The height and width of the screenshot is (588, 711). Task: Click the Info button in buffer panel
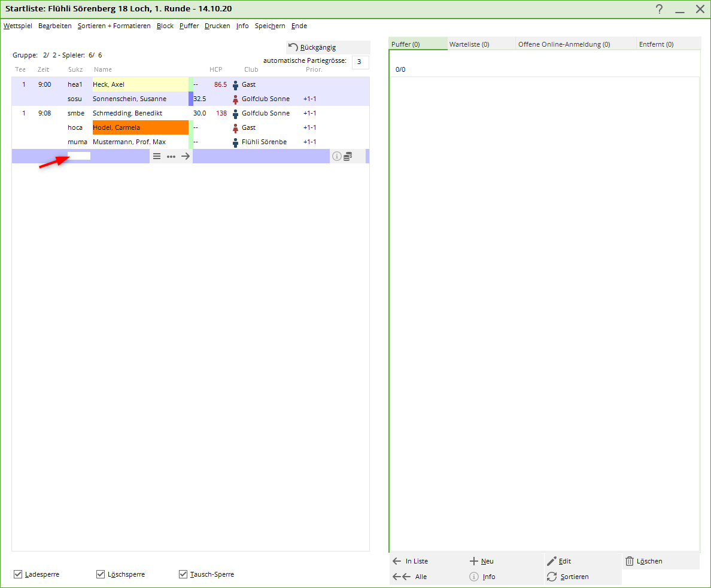point(482,577)
